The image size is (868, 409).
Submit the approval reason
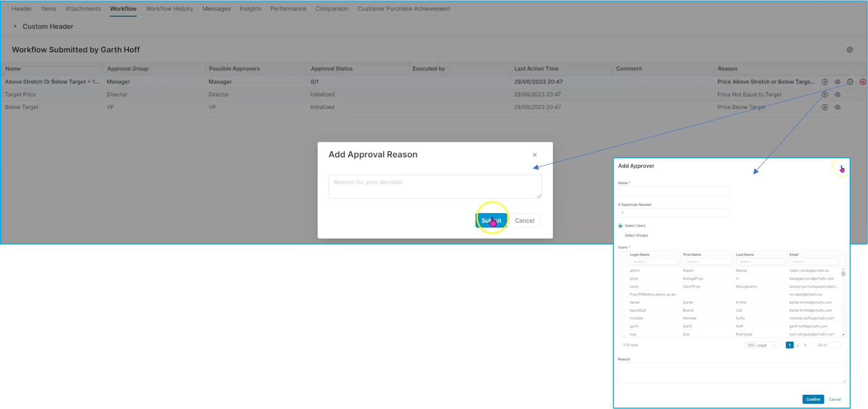coord(491,221)
